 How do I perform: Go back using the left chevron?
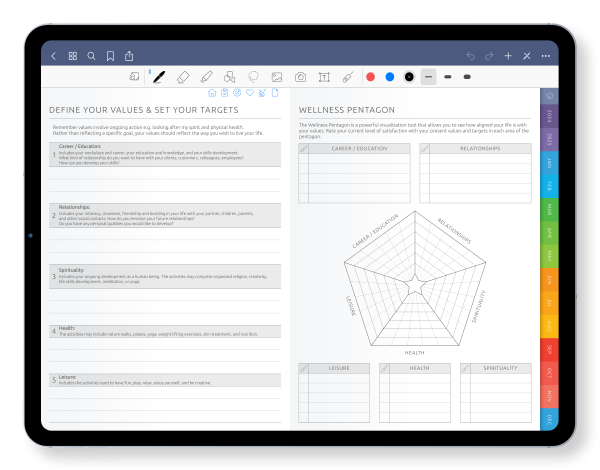pos(54,56)
